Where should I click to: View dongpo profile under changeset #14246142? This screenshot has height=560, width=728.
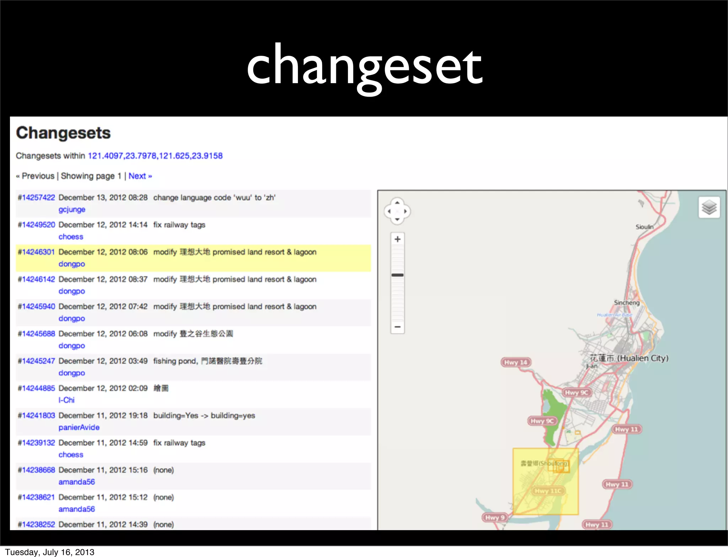(72, 291)
